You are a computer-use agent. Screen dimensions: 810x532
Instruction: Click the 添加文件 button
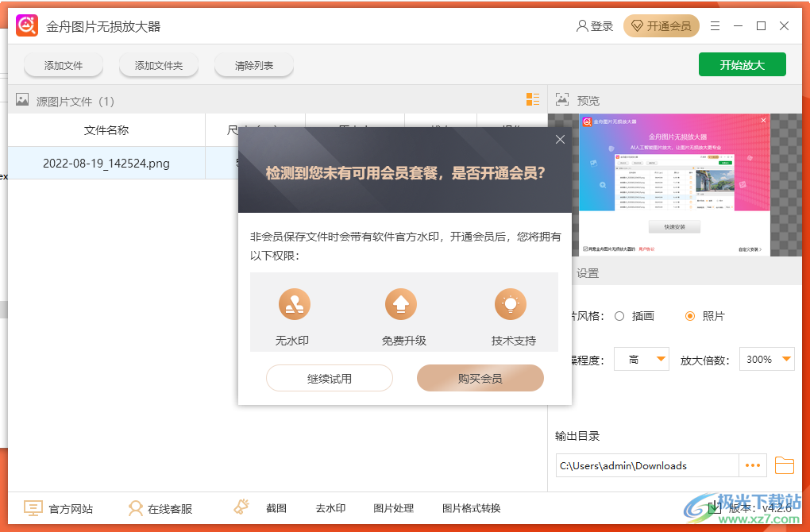coord(64,66)
